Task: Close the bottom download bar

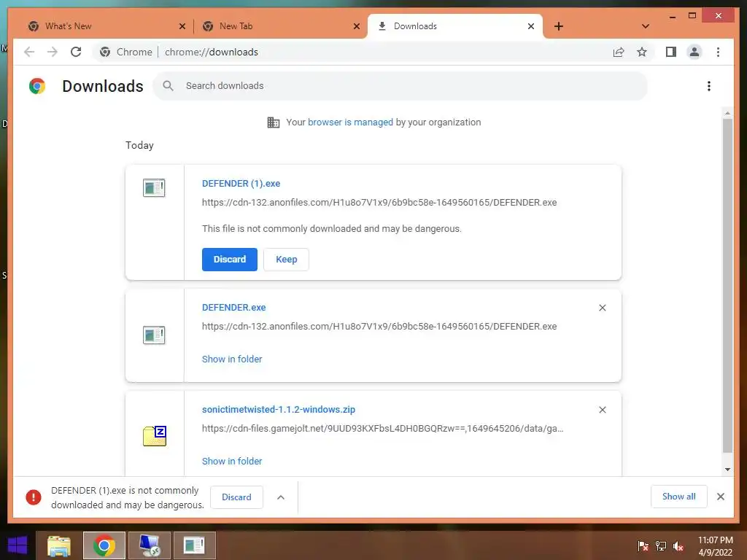Action: (x=720, y=497)
